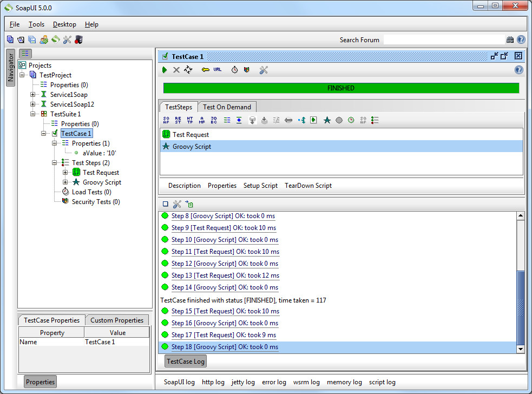Click the yellow key credentials icon
532x394 pixels.
(x=206, y=70)
